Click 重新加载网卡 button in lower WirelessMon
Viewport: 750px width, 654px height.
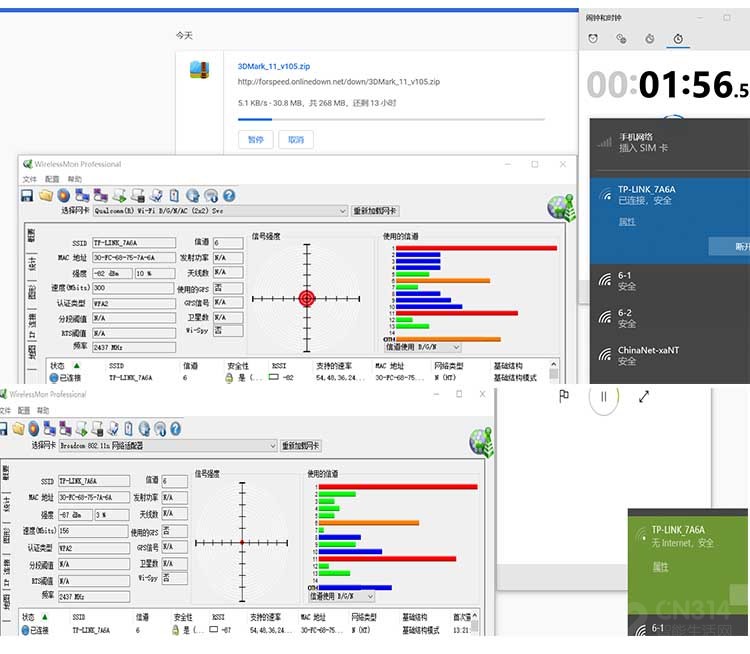301,446
